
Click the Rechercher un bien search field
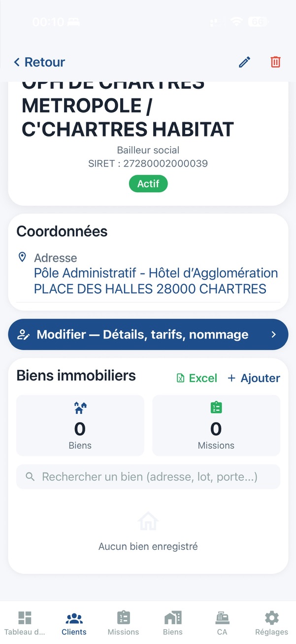[x=148, y=476]
